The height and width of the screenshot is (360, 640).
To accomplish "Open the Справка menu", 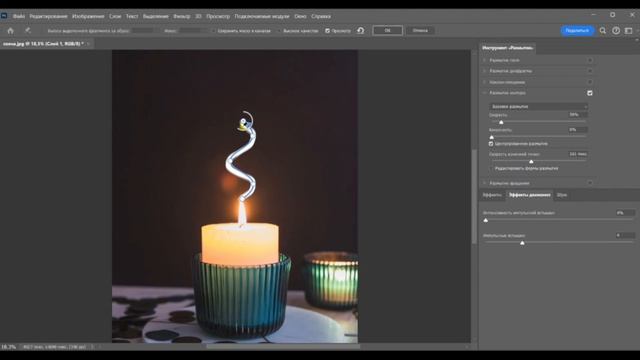I will click(321, 16).
